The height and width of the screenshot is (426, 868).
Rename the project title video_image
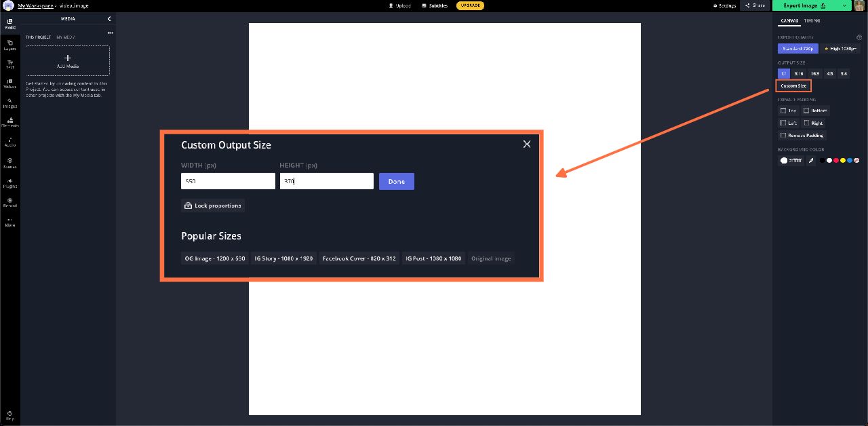coord(75,5)
